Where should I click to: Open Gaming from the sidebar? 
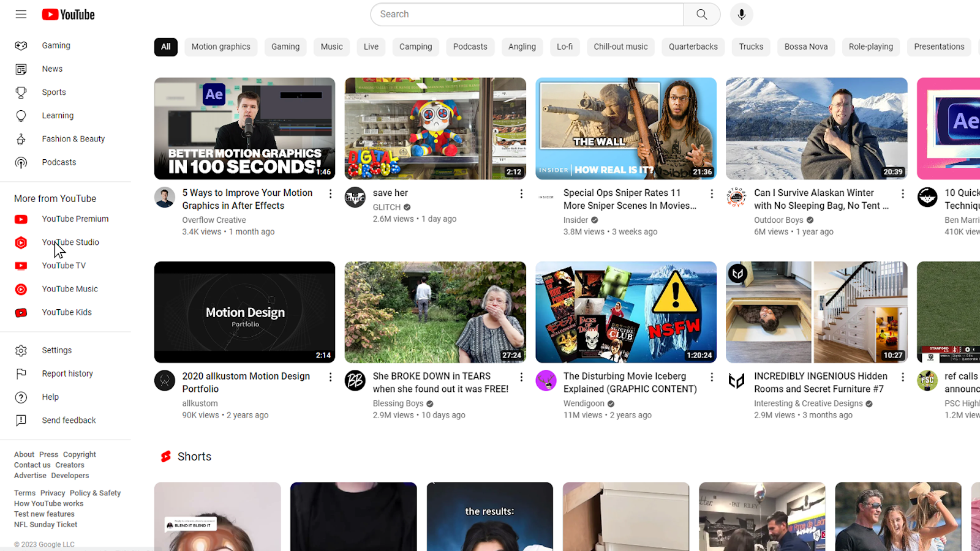click(x=56, y=45)
